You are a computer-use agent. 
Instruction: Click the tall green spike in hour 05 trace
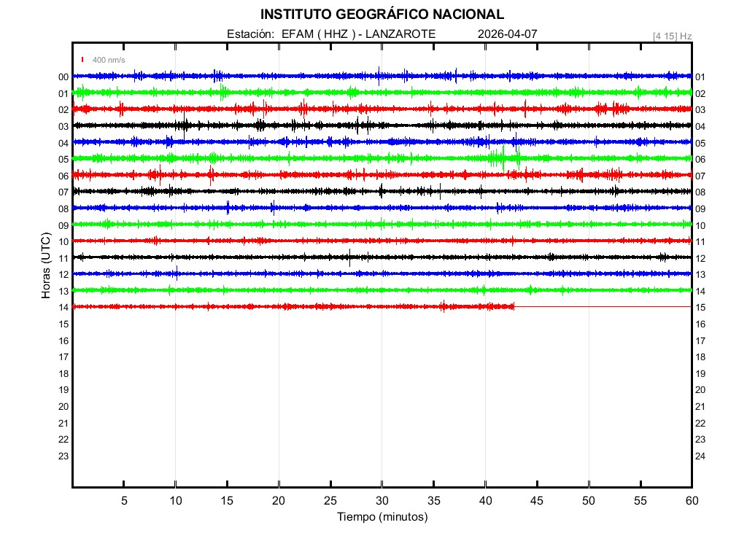click(x=503, y=157)
